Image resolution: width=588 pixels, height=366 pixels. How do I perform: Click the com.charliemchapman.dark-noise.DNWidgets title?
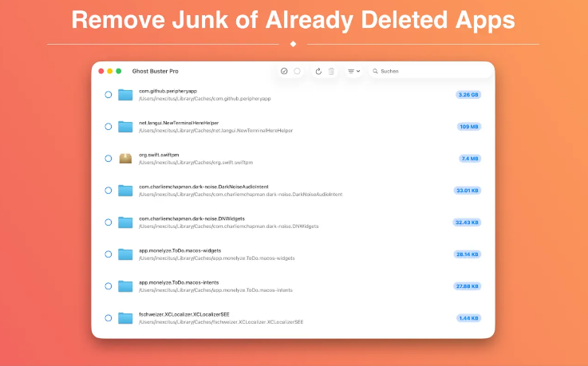click(x=192, y=218)
